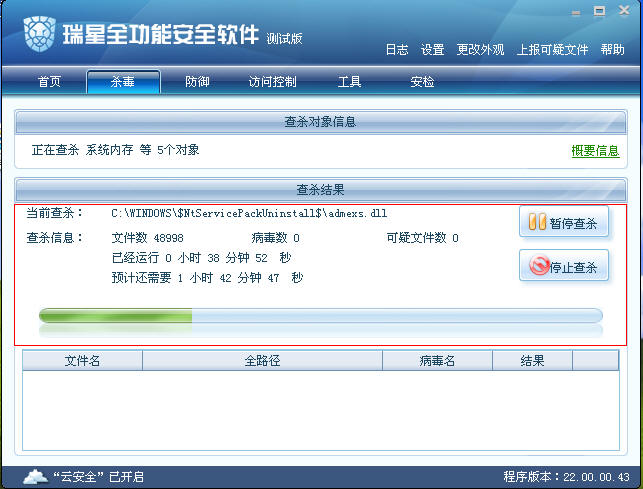Screen dimensions: 643x489
Task: Click the 病毒数 0 text
Action: (x=276, y=238)
